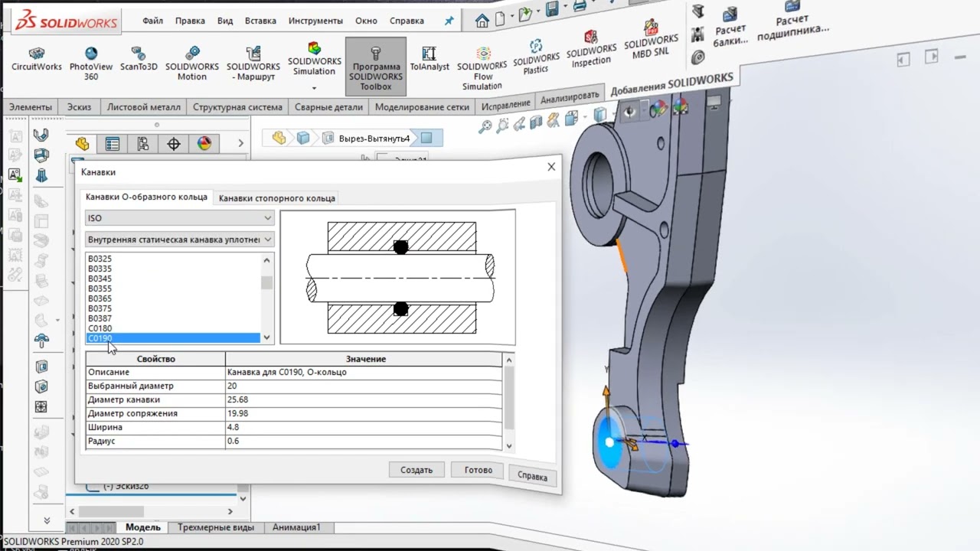The image size is (980, 551).
Task: Open ConfigurationManager tab icon
Action: 143,143
